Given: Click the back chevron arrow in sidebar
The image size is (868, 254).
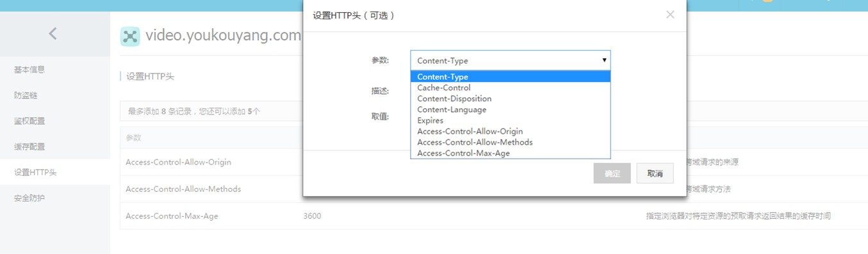Looking at the screenshot, I should pyautogui.click(x=53, y=33).
